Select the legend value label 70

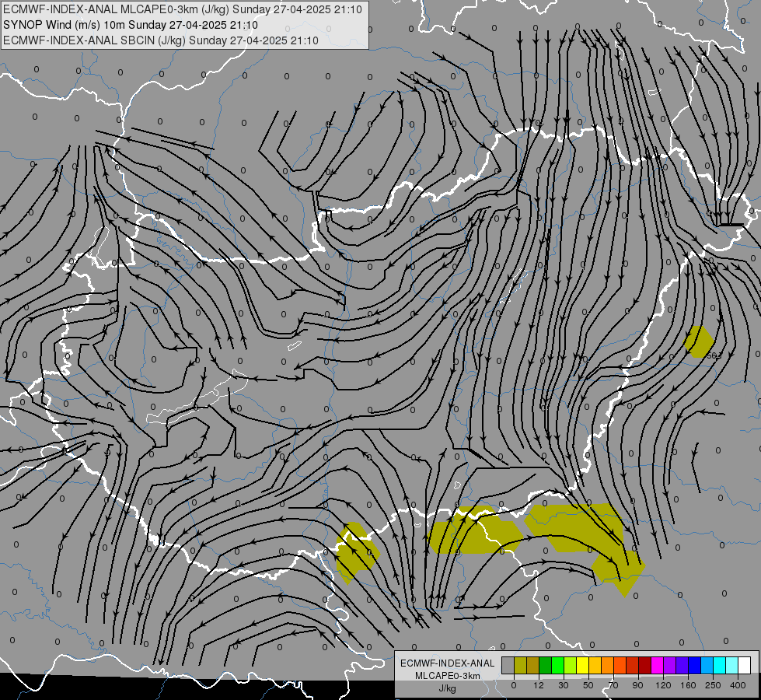coord(613,685)
